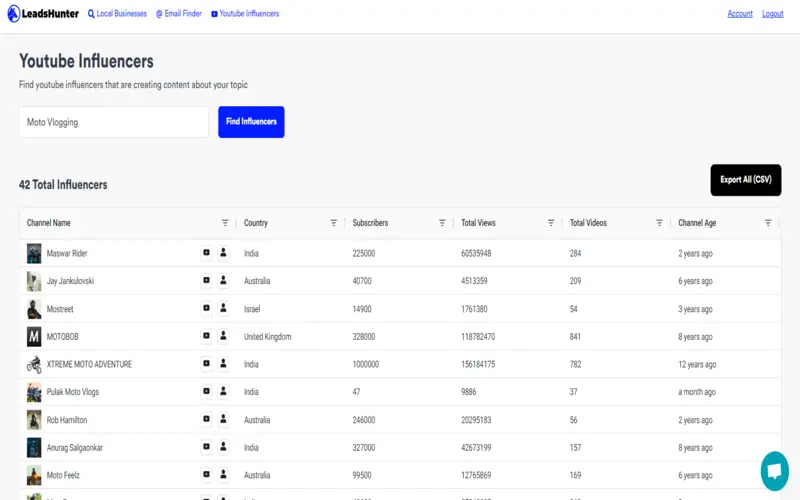Viewport: 800px width, 500px height.
Task: Select the Moto Feelz channel name
Action: tap(63, 475)
